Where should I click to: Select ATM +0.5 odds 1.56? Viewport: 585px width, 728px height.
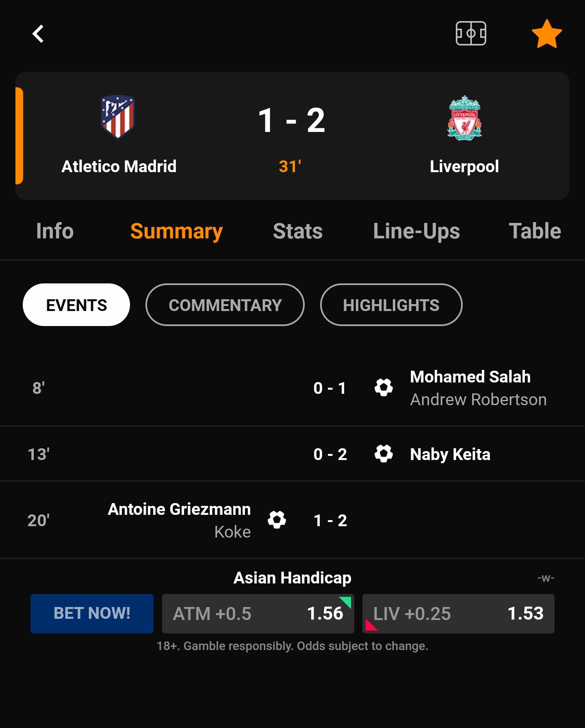258,614
